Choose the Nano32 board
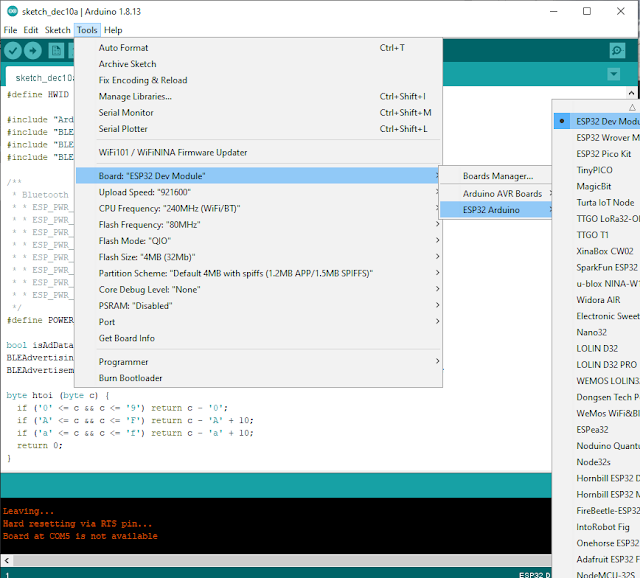Image resolution: width=640 pixels, height=578 pixels. pos(597,332)
